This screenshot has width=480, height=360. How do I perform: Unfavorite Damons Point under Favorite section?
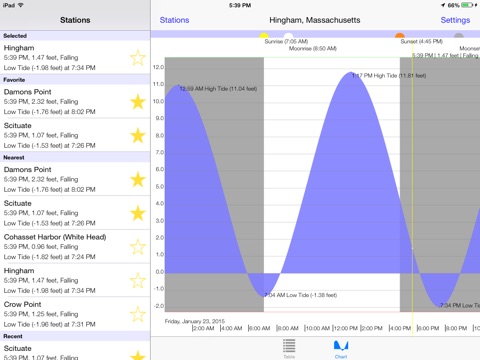point(138,102)
